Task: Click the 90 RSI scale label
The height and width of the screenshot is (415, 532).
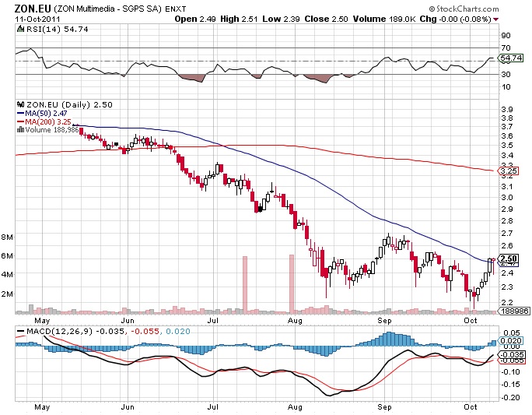Action: pyautogui.click(x=506, y=35)
